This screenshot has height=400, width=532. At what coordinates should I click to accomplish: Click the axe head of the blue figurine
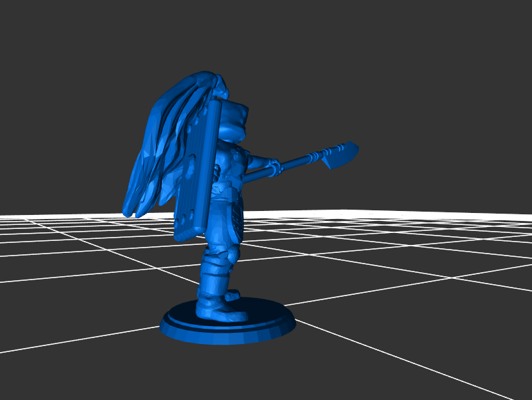click(x=341, y=156)
